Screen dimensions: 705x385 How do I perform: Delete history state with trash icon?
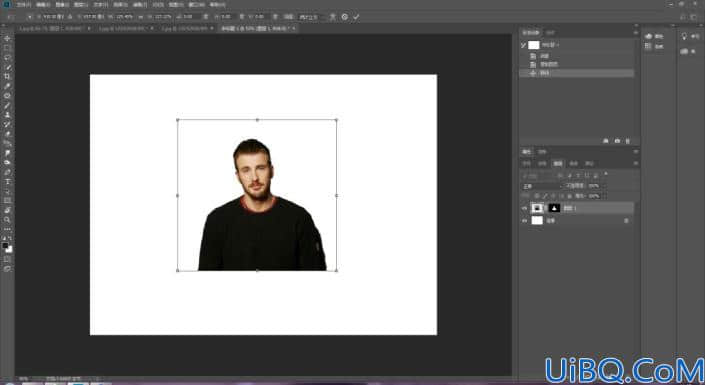[x=628, y=141]
